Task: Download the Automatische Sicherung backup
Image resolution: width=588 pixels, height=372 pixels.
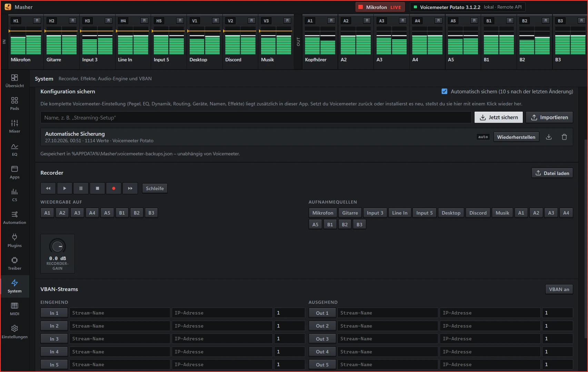Action: click(549, 137)
